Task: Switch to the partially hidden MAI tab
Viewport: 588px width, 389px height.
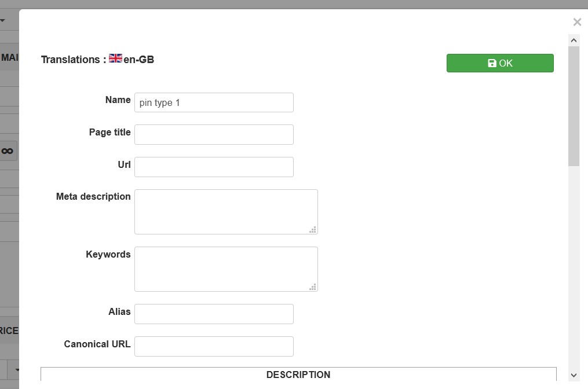Action: (9, 58)
